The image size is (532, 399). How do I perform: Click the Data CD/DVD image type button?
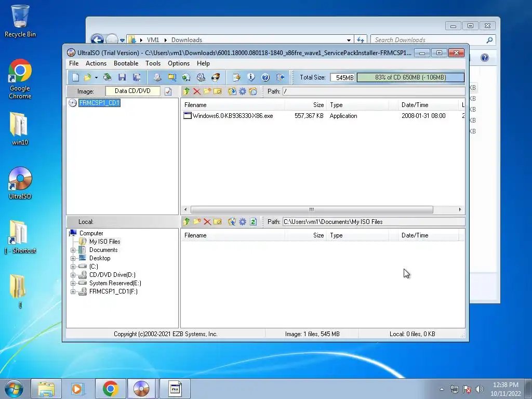pos(132,91)
